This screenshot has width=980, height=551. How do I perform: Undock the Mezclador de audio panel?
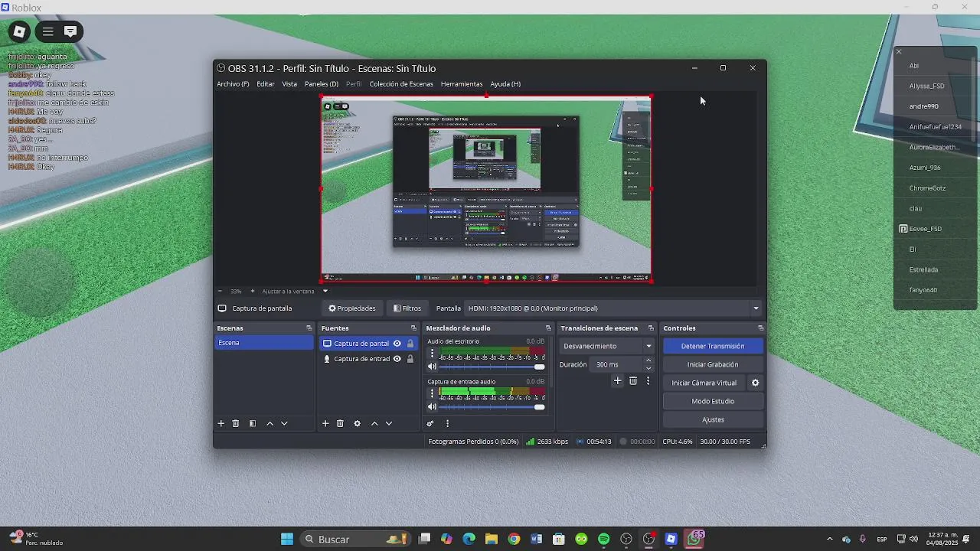point(548,328)
